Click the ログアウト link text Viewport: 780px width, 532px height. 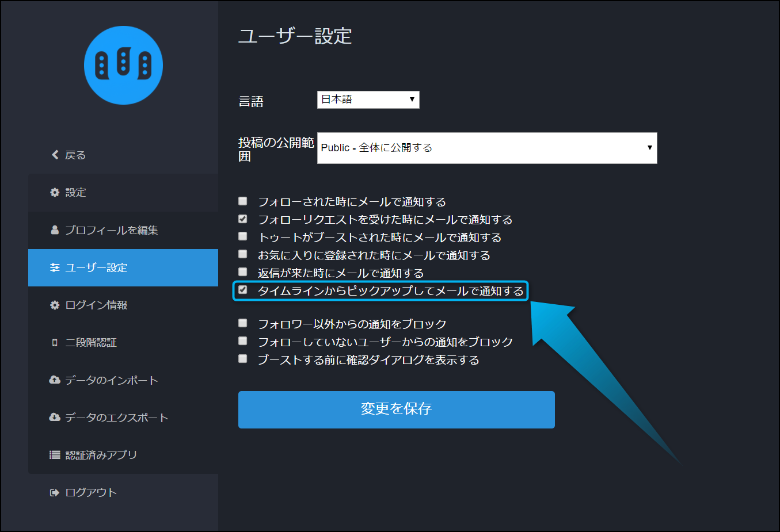[x=91, y=493]
